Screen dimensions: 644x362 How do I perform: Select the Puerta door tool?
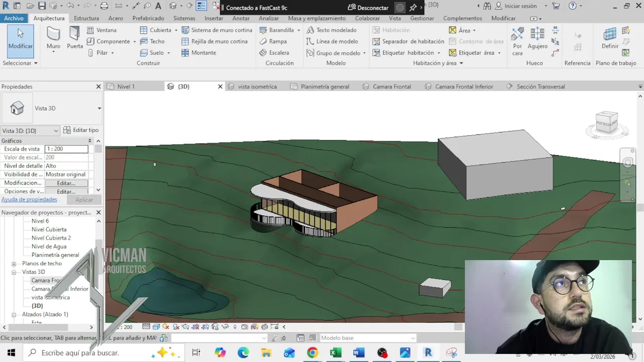pyautogui.click(x=75, y=38)
